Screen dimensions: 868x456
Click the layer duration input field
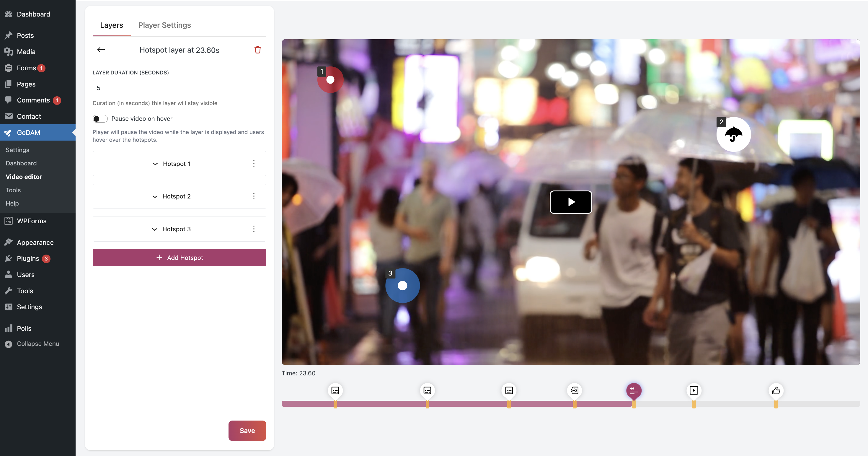(x=179, y=88)
